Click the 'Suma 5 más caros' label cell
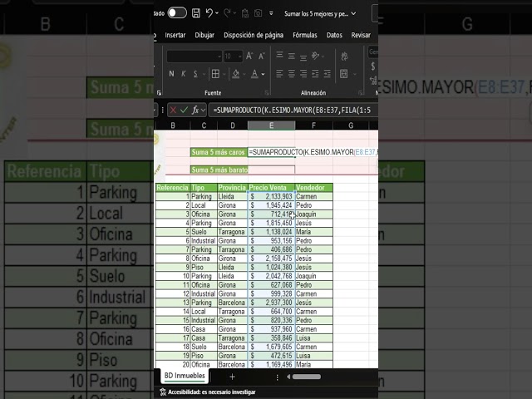Image resolution: width=532 pixels, height=399 pixels. 219,152
